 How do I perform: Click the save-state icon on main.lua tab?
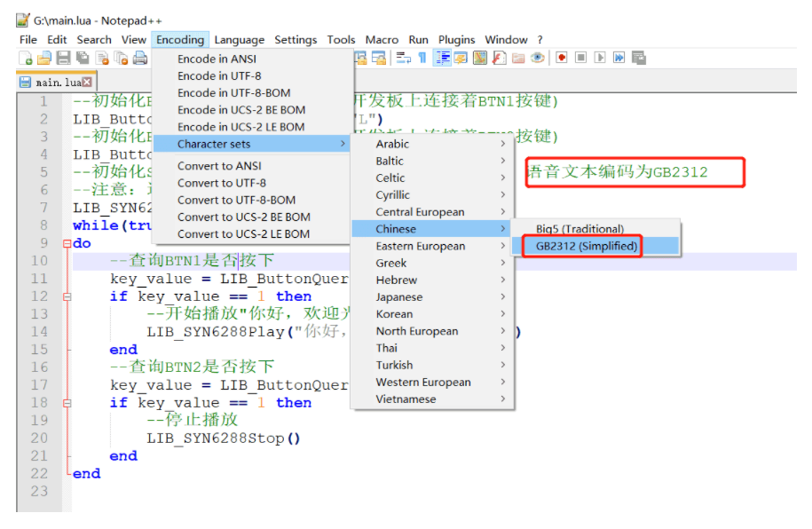26,82
